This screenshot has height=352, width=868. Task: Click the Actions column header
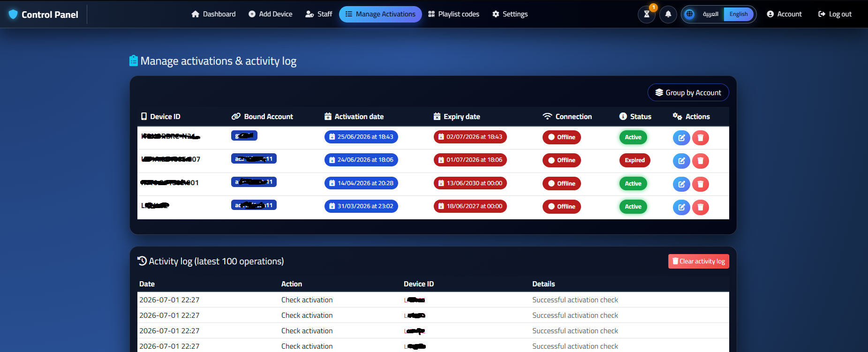point(692,117)
